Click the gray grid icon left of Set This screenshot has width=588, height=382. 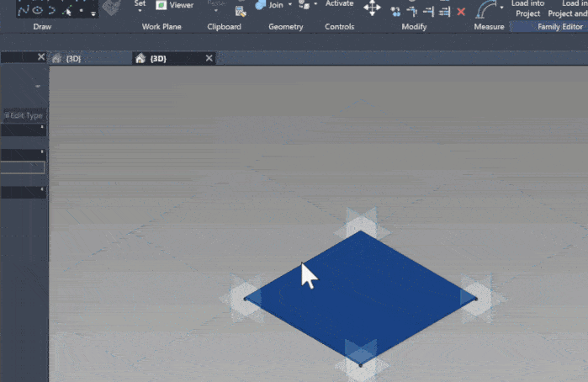click(112, 8)
